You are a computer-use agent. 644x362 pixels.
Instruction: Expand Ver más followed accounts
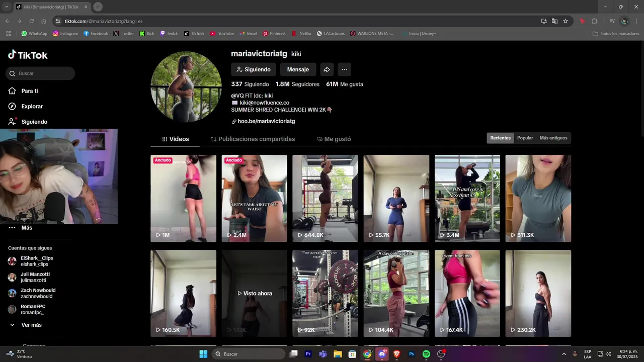tap(26, 325)
